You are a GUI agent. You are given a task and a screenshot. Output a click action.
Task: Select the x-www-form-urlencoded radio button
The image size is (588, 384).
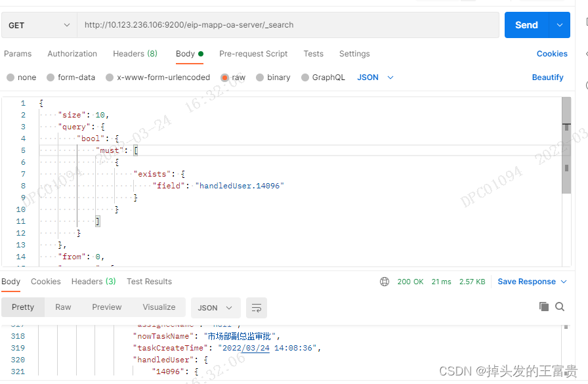(110, 77)
